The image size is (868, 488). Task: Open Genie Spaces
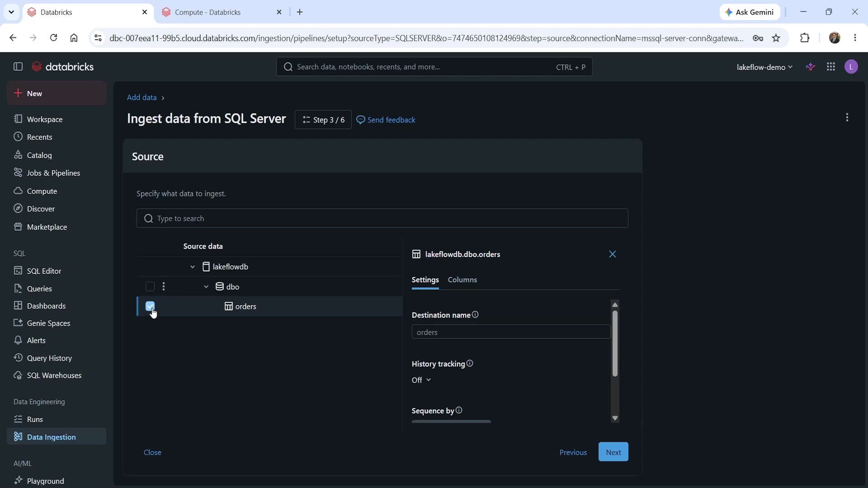(57, 323)
